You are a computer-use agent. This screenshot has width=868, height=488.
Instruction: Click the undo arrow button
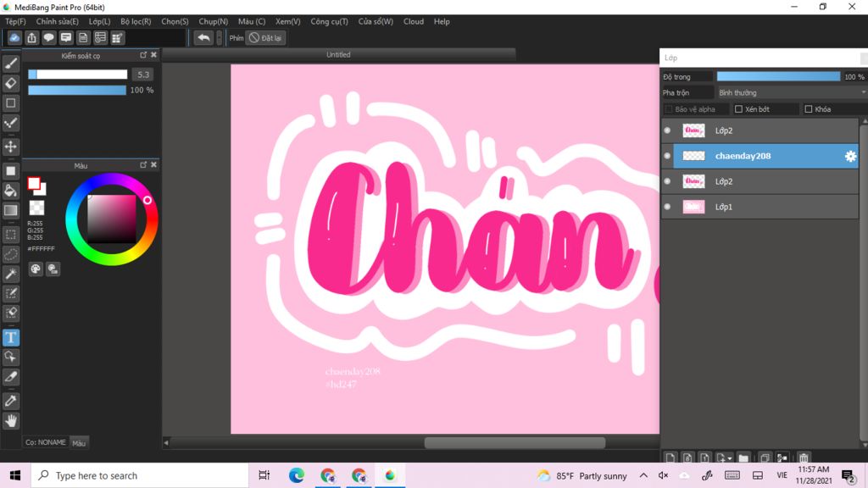[x=203, y=37]
